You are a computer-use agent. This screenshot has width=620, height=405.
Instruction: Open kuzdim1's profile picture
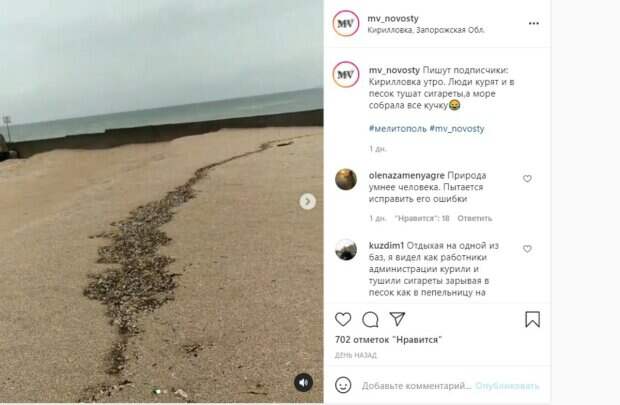(346, 250)
